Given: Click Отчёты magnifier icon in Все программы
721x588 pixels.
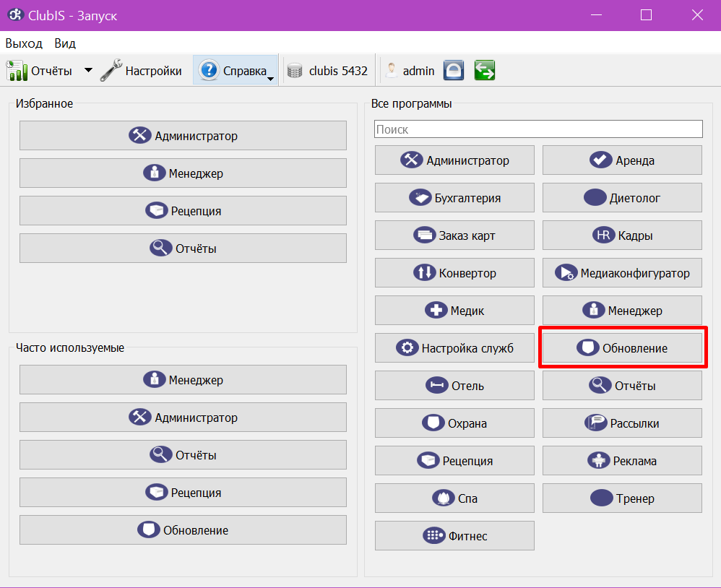Looking at the screenshot, I should click(x=600, y=384).
